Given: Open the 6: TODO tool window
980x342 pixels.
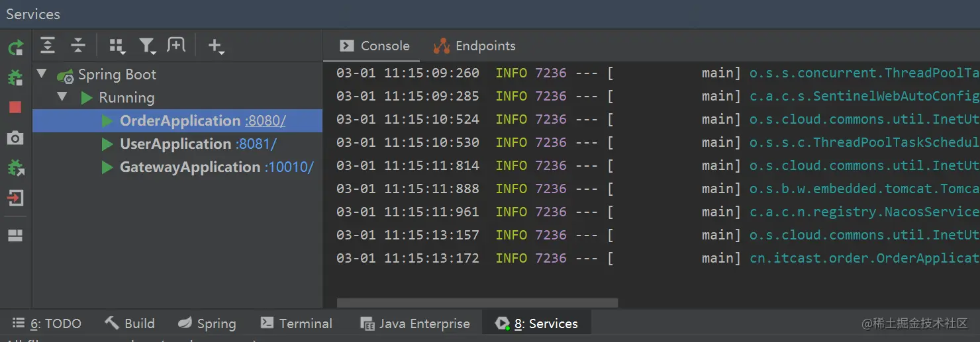Looking at the screenshot, I should tap(47, 323).
